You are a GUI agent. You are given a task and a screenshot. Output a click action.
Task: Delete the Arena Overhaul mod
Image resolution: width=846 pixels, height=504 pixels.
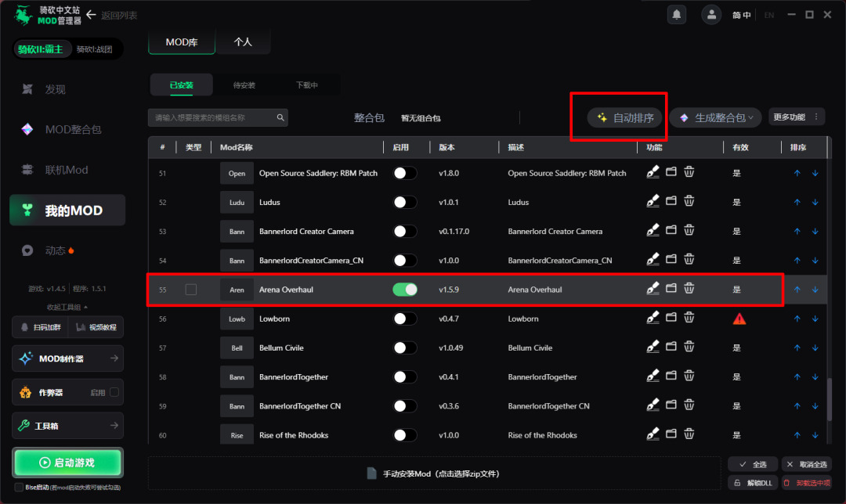[x=689, y=288]
